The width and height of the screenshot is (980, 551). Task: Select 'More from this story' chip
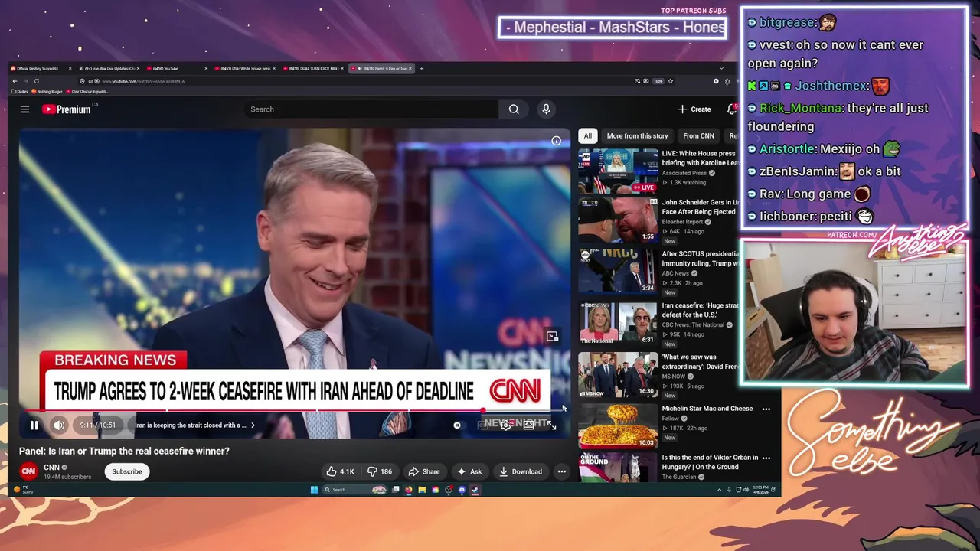coord(637,135)
